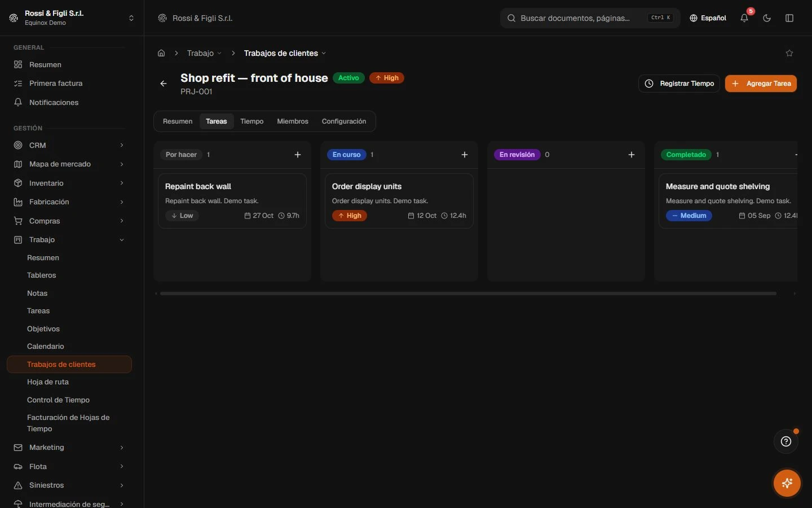
Task: Select Trabajos de clientes sidebar item
Action: pos(69,365)
